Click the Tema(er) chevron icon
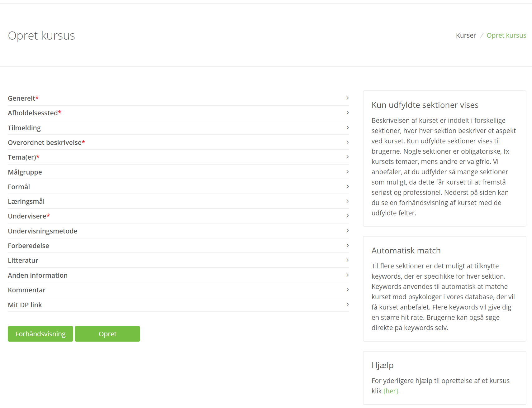Viewport: 532px width, 408px height. pyautogui.click(x=347, y=157)
